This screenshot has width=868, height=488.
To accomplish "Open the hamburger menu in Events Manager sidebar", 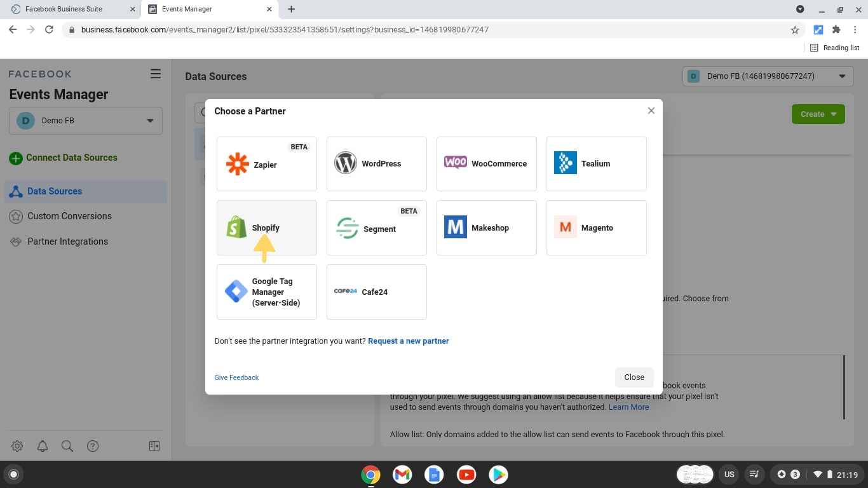I will [156, 74].
